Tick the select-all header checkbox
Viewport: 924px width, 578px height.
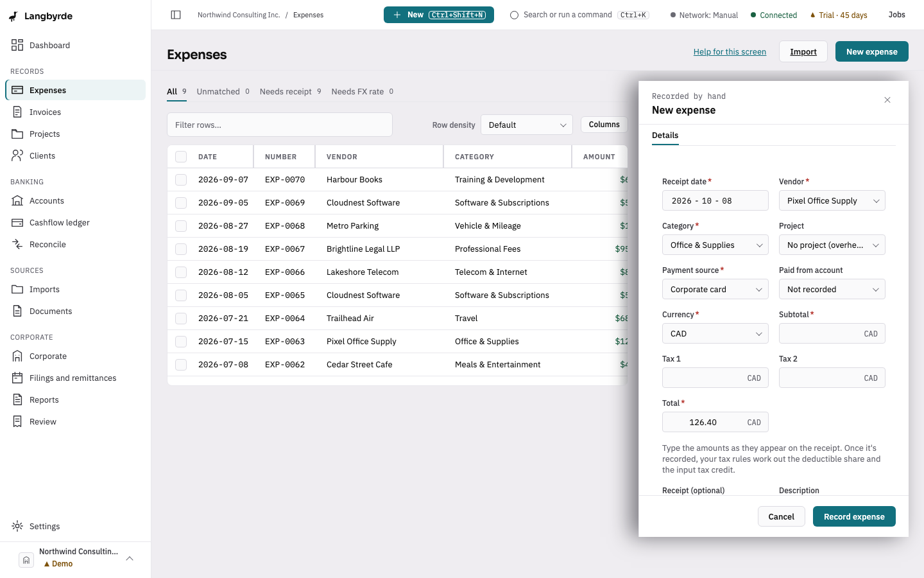click(181, 157)
